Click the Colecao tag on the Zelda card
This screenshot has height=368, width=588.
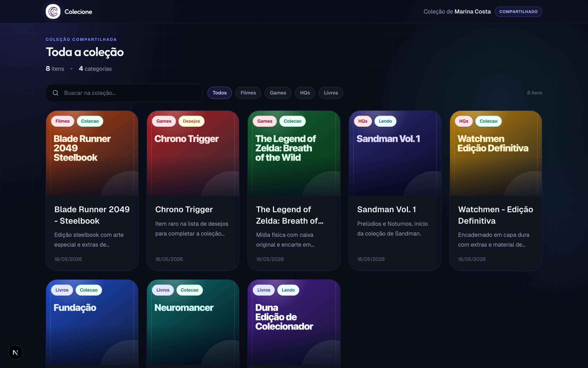292,121
